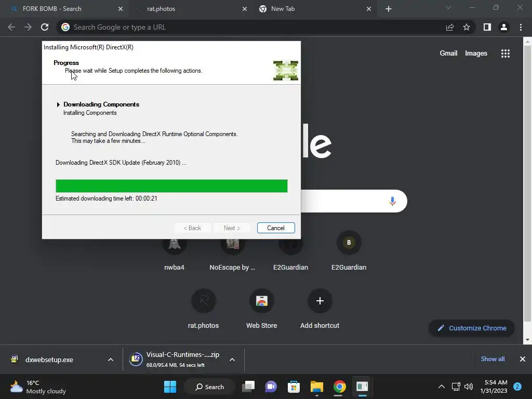Open the E2Guardian shortcut with B icon
This screenshot has width=532, height=399.
(x=349, y=251)
